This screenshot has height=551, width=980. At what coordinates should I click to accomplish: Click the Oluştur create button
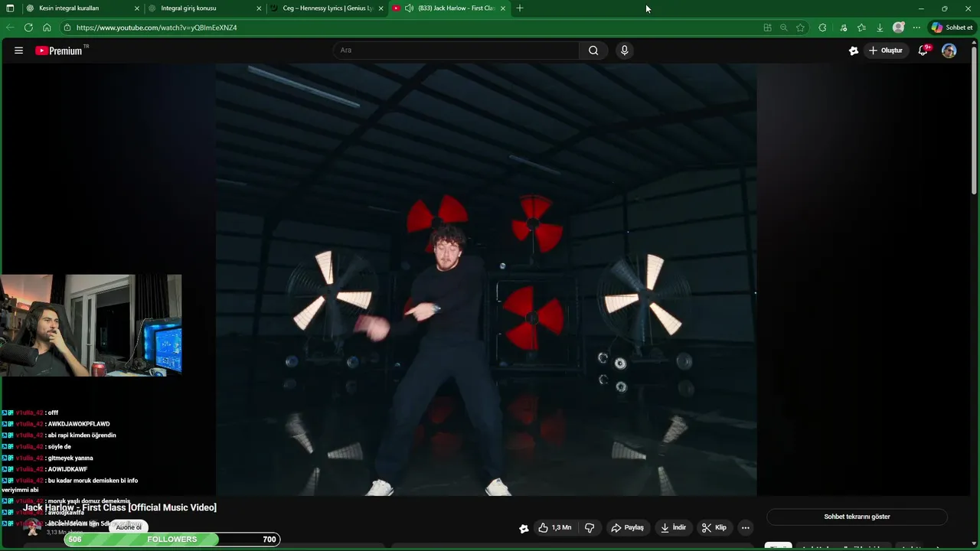pos(886,51)
